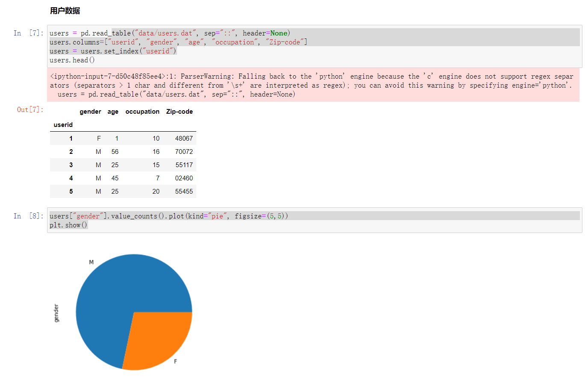Select userid 3 index cell in the table
Image resolution: width=588 pixels, height=383 pixels.
(71, 165)
